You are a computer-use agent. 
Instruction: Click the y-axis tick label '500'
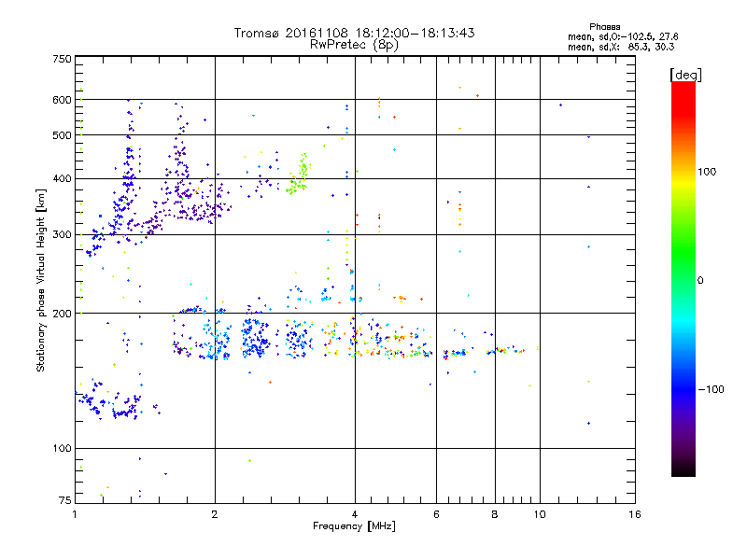62,135
